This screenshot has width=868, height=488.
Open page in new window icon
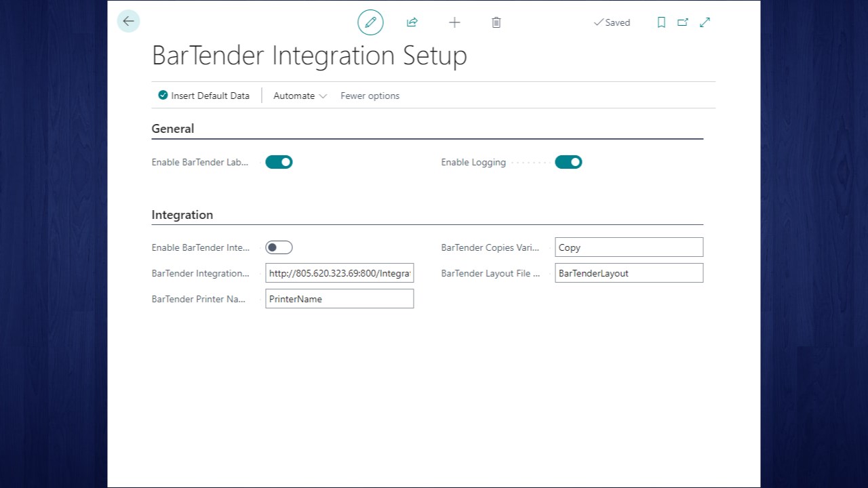[683, 22]
